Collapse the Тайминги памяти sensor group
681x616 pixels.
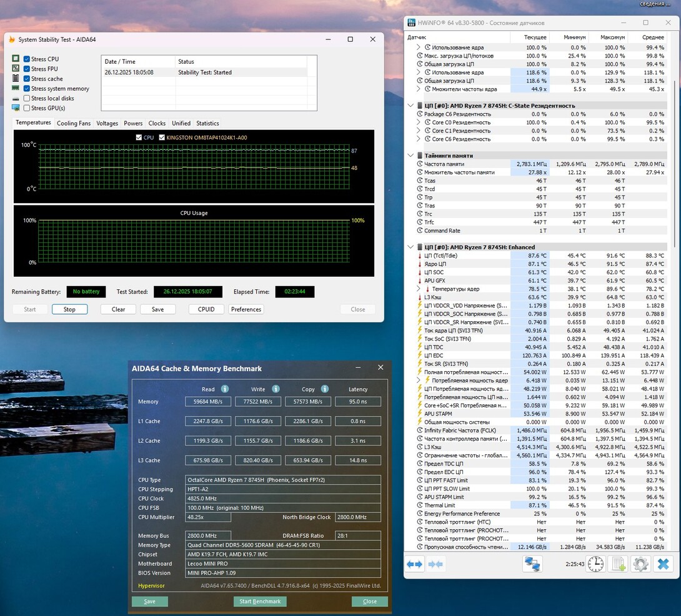[x=410, y=156]
